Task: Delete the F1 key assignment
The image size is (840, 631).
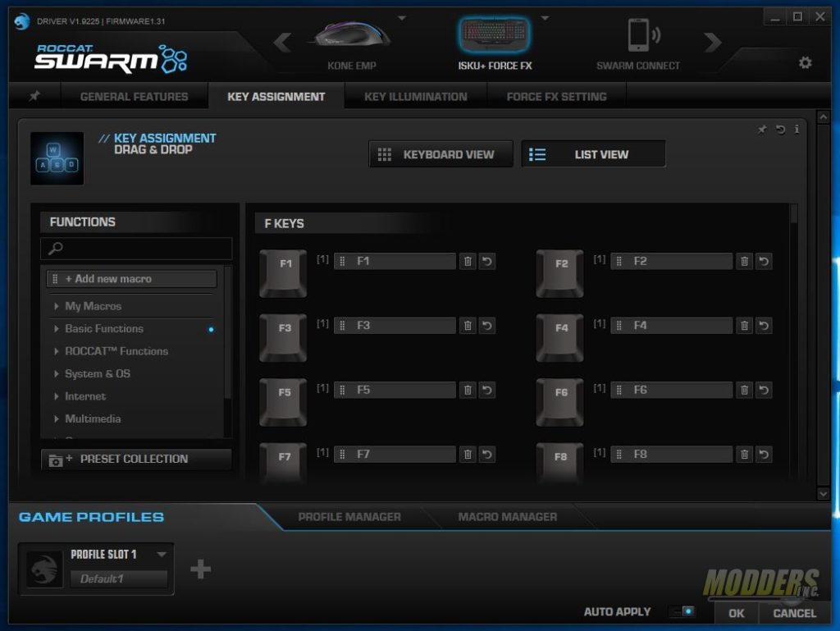Action: 468,262
